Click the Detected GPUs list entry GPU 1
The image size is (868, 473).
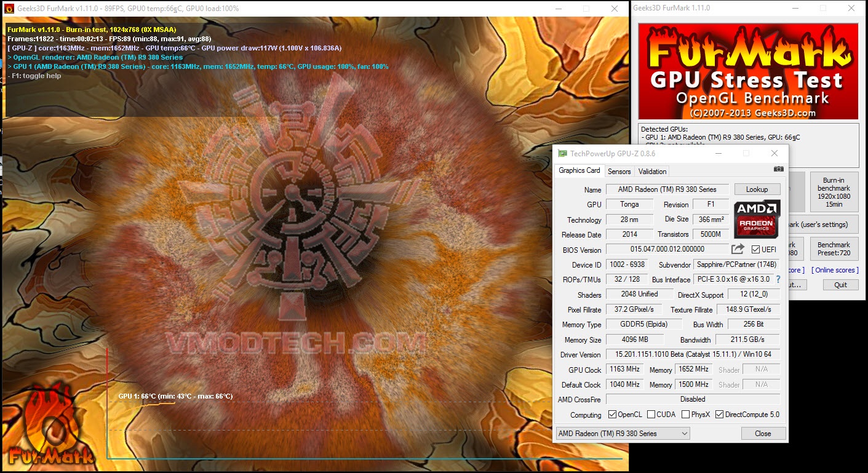click(720, 137)
